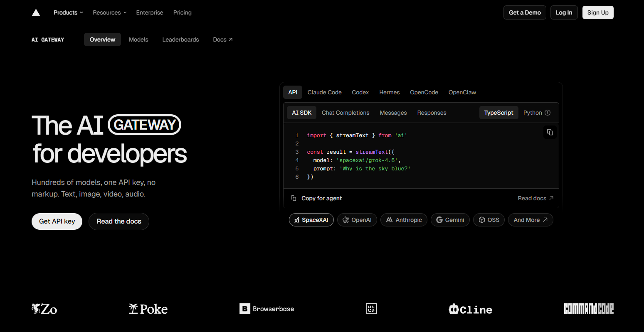Click the Cline logo
Viewport: 644px width, 332px height.
[x=471, y=309]
